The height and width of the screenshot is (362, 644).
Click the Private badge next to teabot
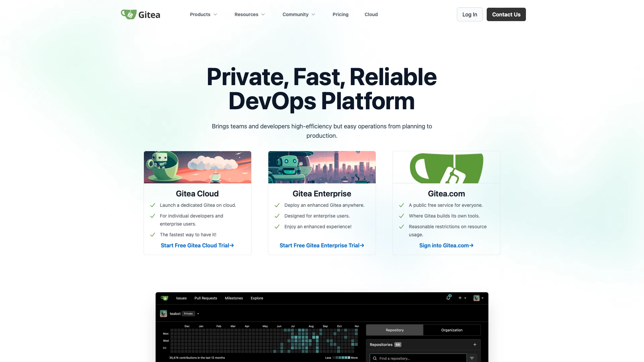point(188,314)
